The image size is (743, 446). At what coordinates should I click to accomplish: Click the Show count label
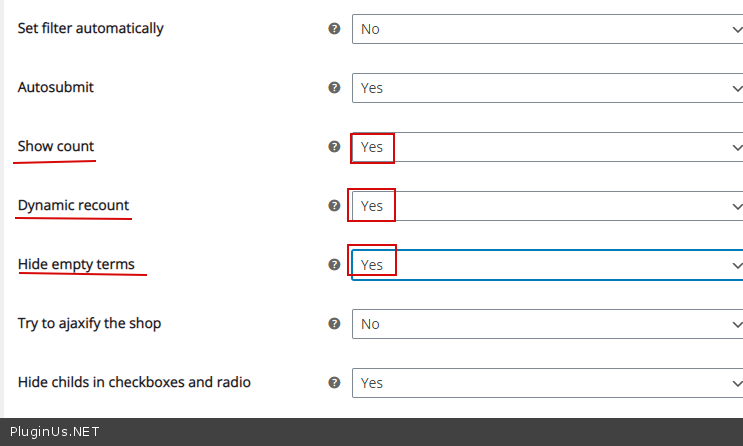[56, 147]
